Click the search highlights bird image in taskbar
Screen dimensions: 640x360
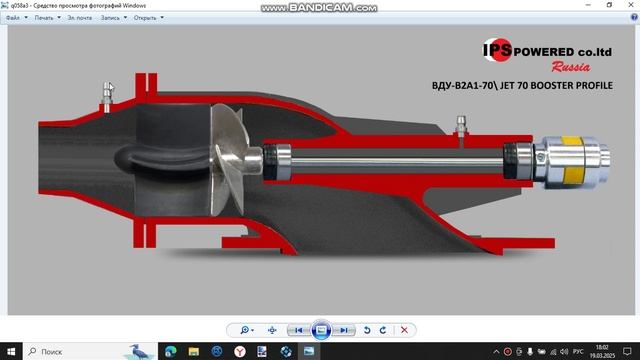pos(140,351)
